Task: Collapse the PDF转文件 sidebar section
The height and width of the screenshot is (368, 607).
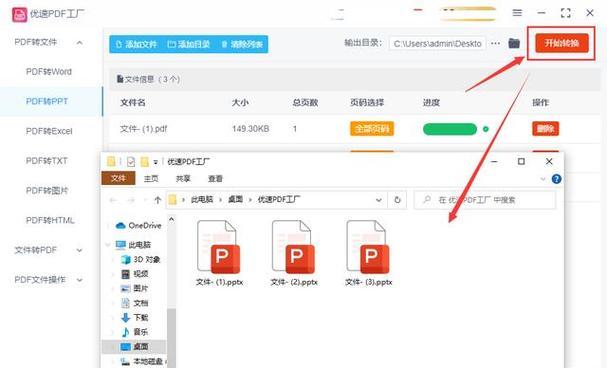Action: (80, 43)
